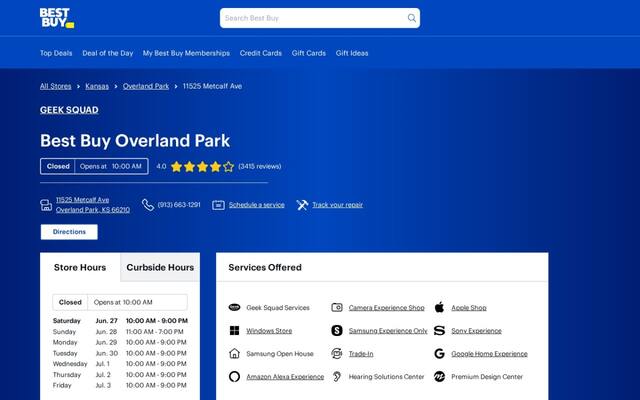Open Gift Ideas navigation item
The image size is (640, 400).
click(352, 53)
